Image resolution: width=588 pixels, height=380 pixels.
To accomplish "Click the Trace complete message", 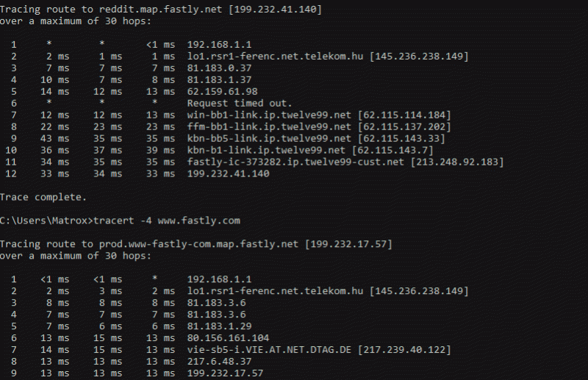I will [x=43, y=197].
